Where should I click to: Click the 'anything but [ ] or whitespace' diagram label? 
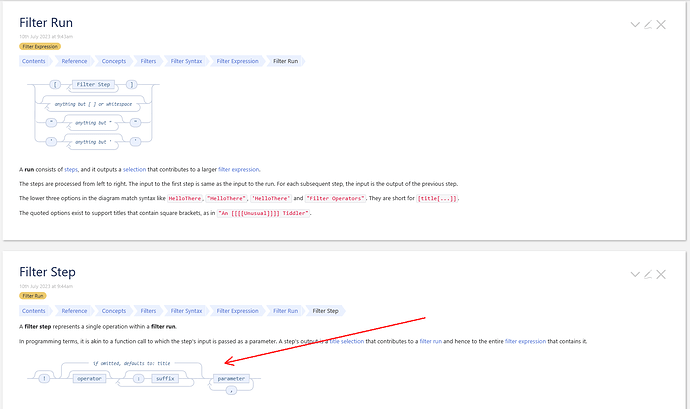(93, 104)
